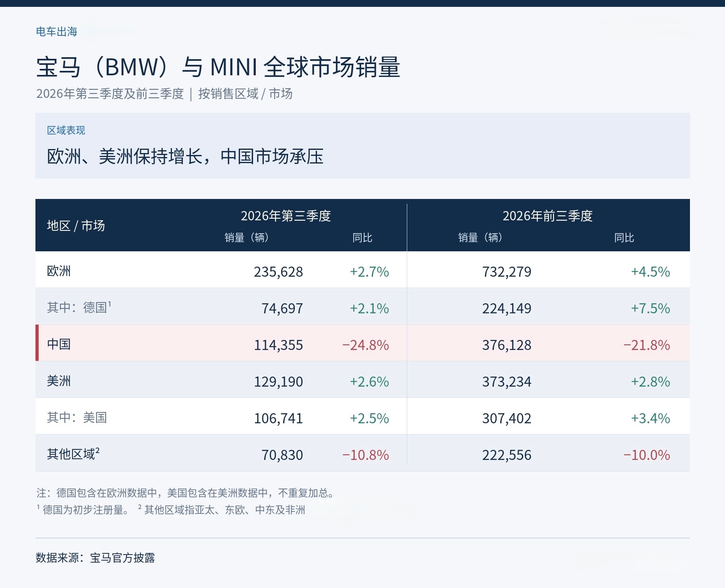
Task: Click 同比 header under 2026年第三季度
Action: [x=362, y=238]
